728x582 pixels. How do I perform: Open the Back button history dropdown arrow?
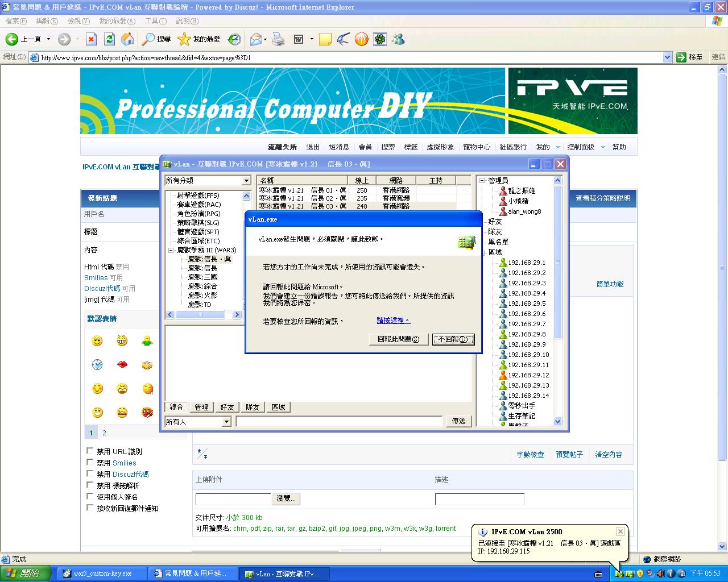pyautogui.click(x=48, y=39)
